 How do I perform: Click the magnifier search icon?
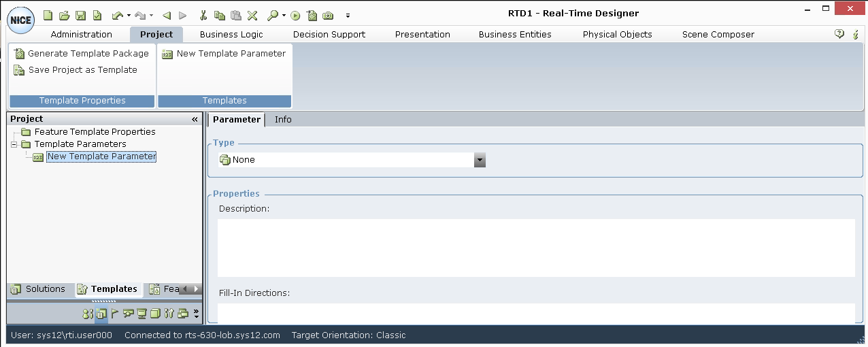tap(272, 15)
